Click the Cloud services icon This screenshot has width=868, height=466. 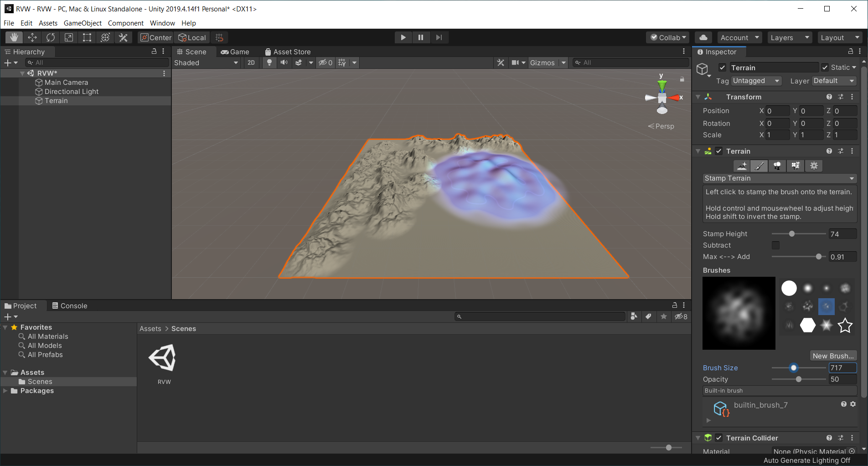[x=703, y=37]
